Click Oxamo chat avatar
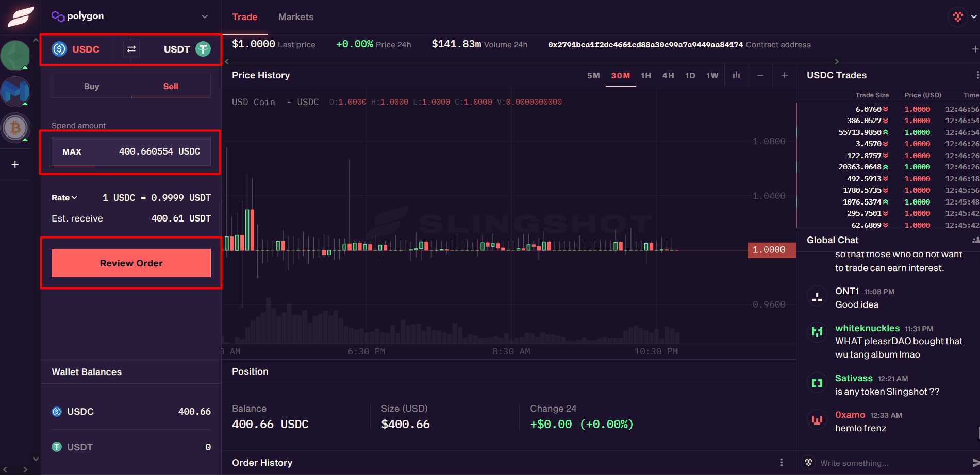 point(817,419)
